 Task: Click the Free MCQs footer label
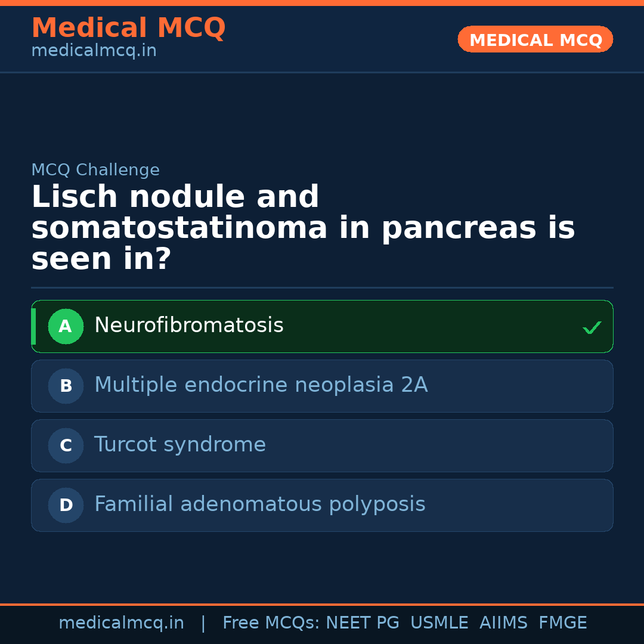tap(271, 623)
